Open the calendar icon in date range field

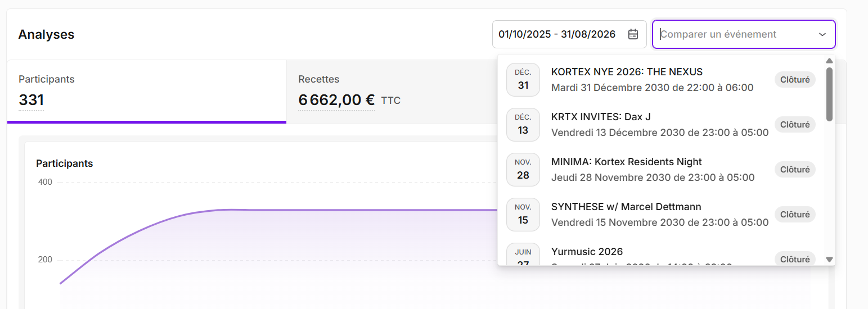point(633,34)
